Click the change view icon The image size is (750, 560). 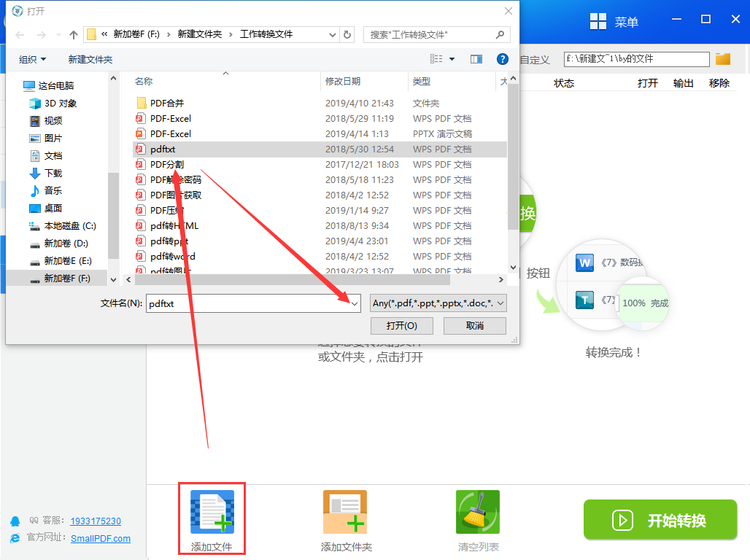(x=436, y=59)
